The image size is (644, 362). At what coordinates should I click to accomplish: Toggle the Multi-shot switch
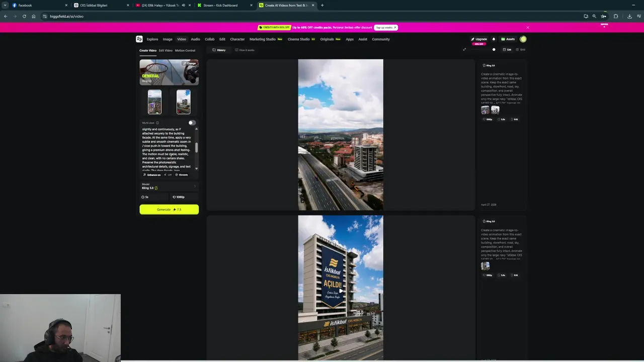(191, 123)
